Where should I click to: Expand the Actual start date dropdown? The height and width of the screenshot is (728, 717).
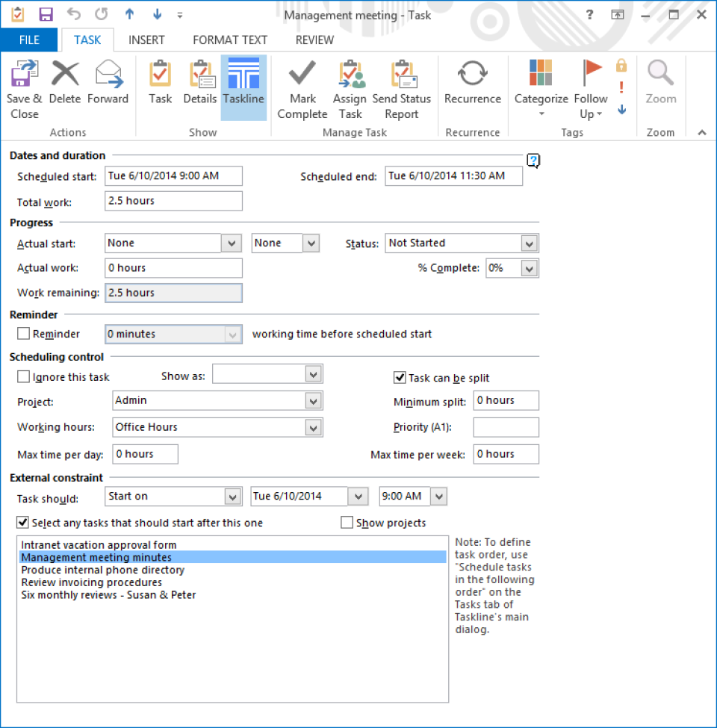coord(232,243)
